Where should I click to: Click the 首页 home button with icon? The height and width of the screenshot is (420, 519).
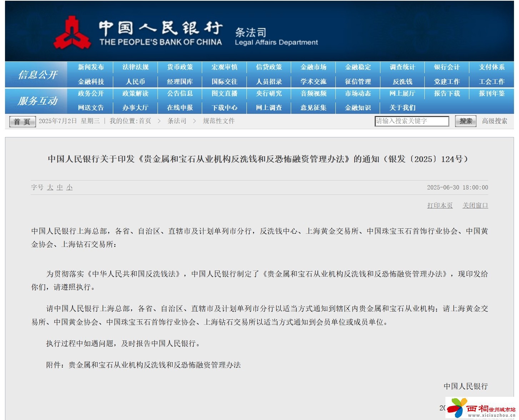21,121
